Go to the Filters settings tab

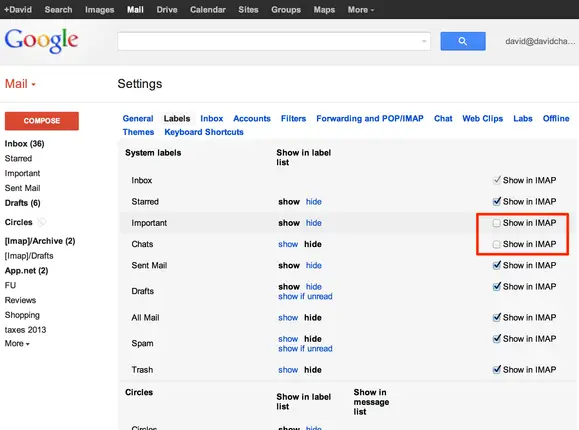[x=293, y=119]
